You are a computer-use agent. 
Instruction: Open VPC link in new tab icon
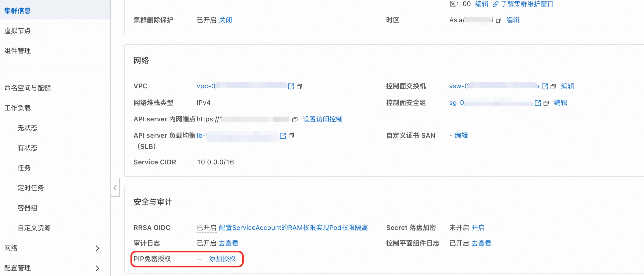point(291,86)
